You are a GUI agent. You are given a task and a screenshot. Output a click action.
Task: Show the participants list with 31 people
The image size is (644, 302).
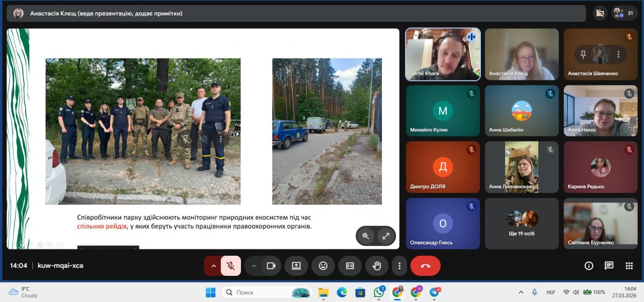pyautogui.click(x=624, y=13)
